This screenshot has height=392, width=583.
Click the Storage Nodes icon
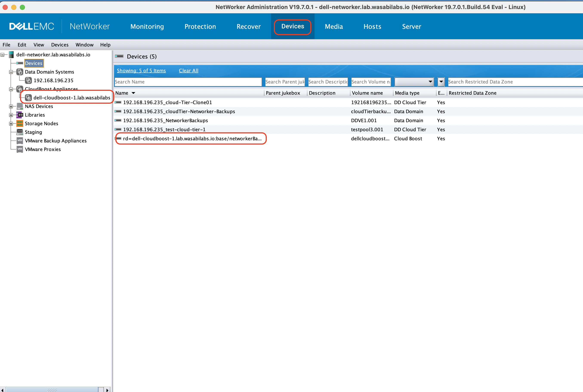(20, 123)
